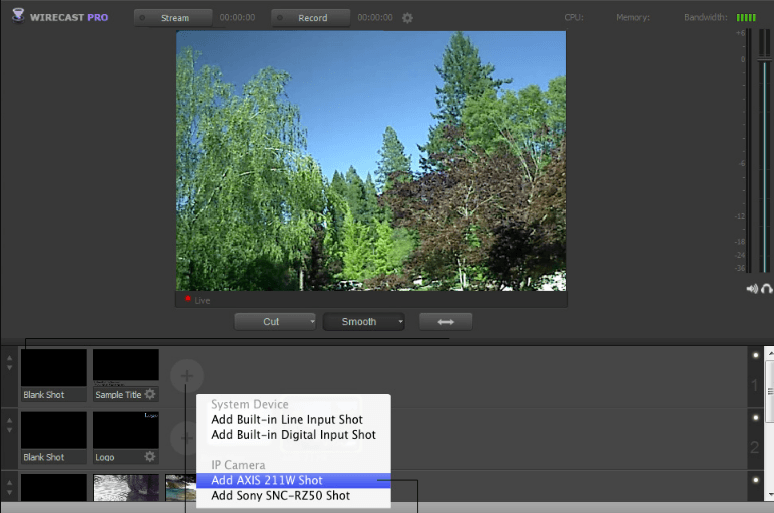
Task: Open the Smooth transition dropdown arrow
Action: (x=400, y=321)
